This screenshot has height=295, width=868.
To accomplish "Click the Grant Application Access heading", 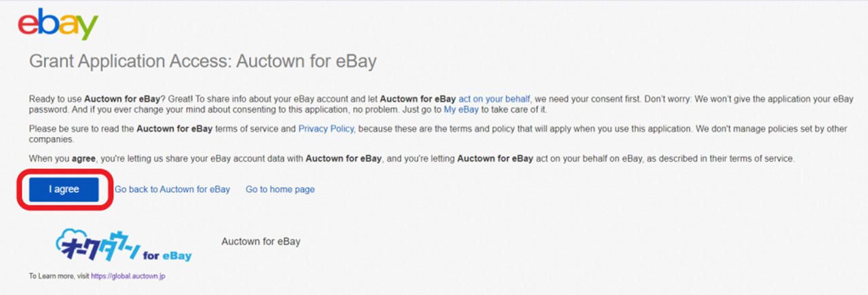I will tap(203, 62).
